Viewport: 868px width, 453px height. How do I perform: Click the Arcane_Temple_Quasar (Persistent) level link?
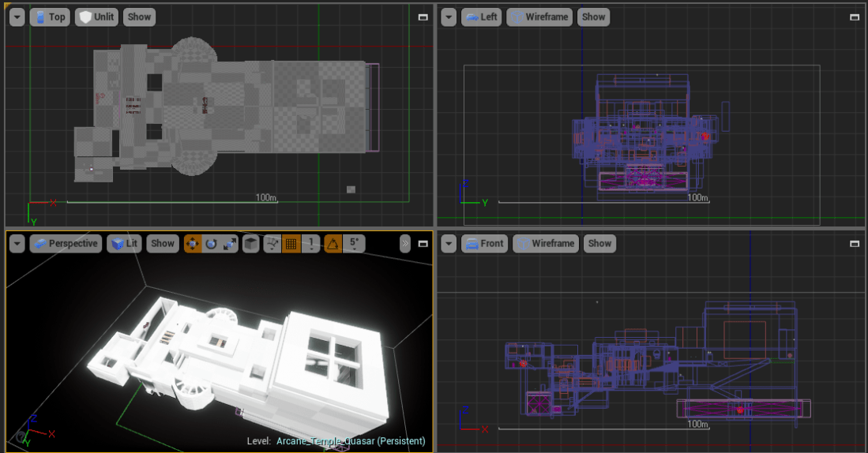[x=351, y=441]
